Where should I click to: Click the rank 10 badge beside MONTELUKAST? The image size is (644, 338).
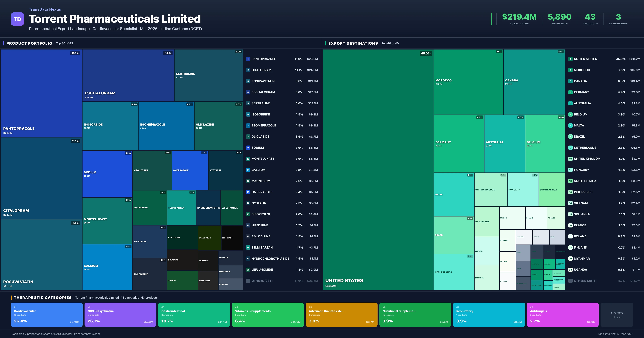click(x=248, y=159)
